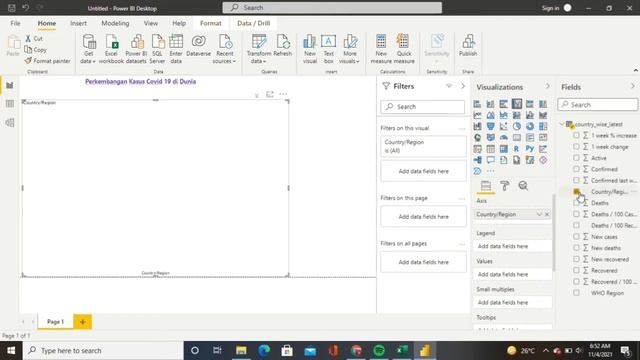Select the Slicer visual
The image size is (640, 360).
[x=477, y=149]
